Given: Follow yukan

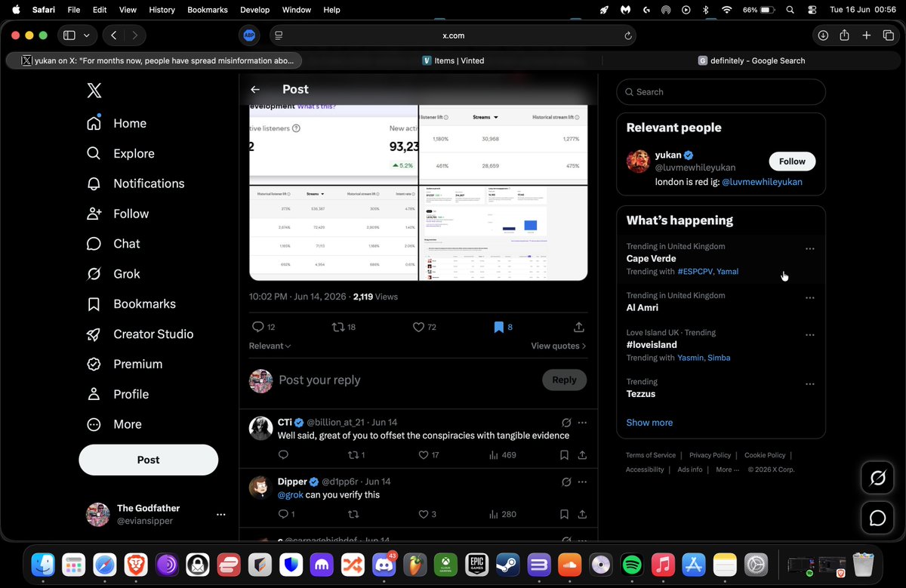Looking at the screenshot, I should point(792,162).
